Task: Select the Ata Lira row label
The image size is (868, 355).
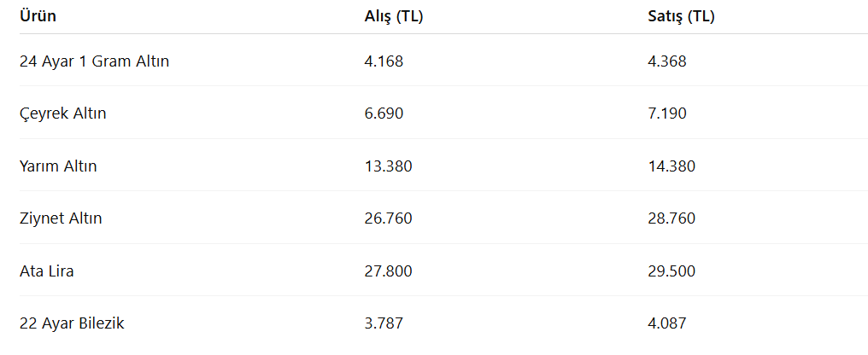Action: click(x=46, y=271)
